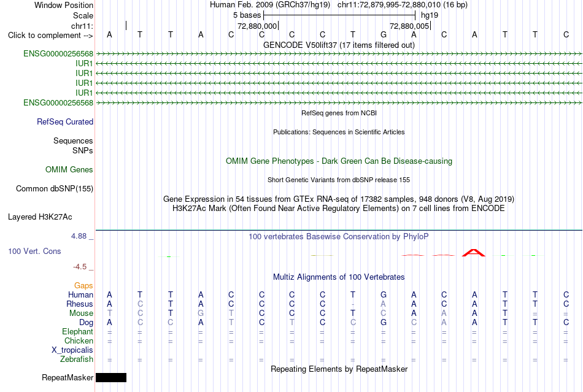Click the OMIM Genes label
The image size is (583, 392).
tap(69, 170)
